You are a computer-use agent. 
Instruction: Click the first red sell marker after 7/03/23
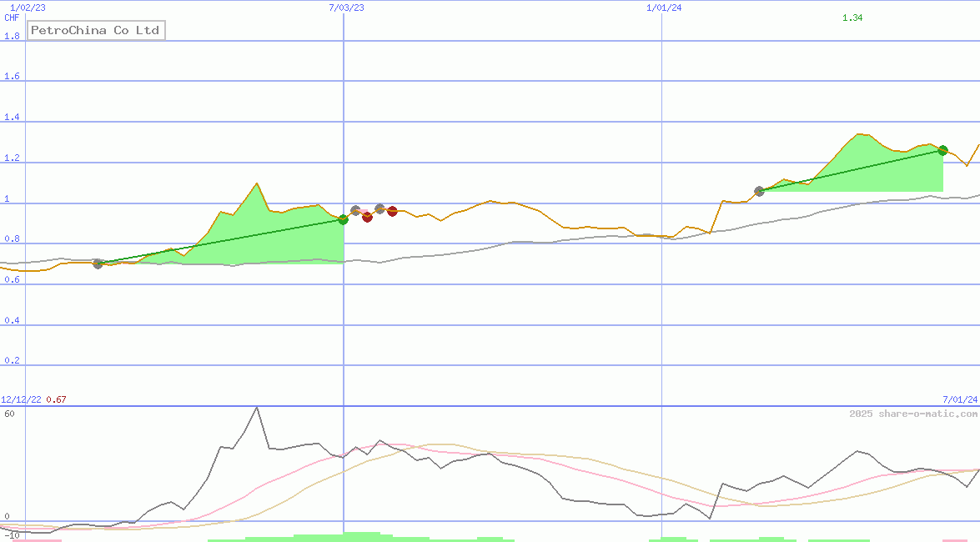[x=367, y=218]
